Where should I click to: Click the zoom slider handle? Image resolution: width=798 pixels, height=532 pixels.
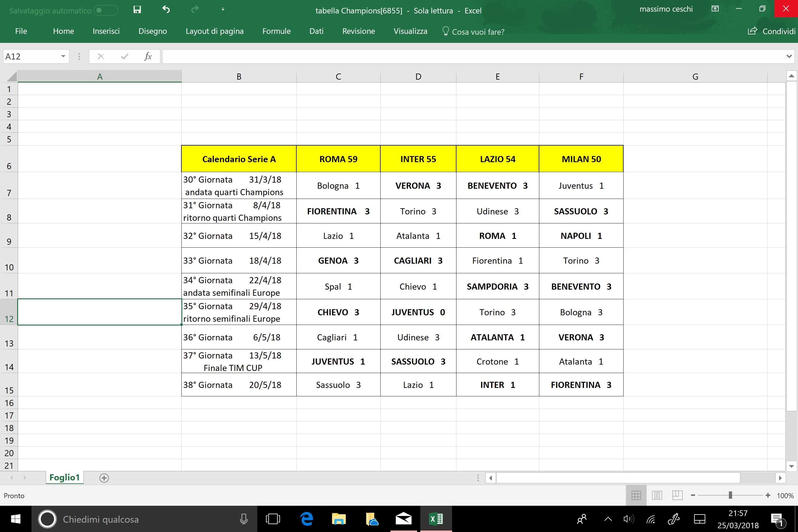[730, 495]
